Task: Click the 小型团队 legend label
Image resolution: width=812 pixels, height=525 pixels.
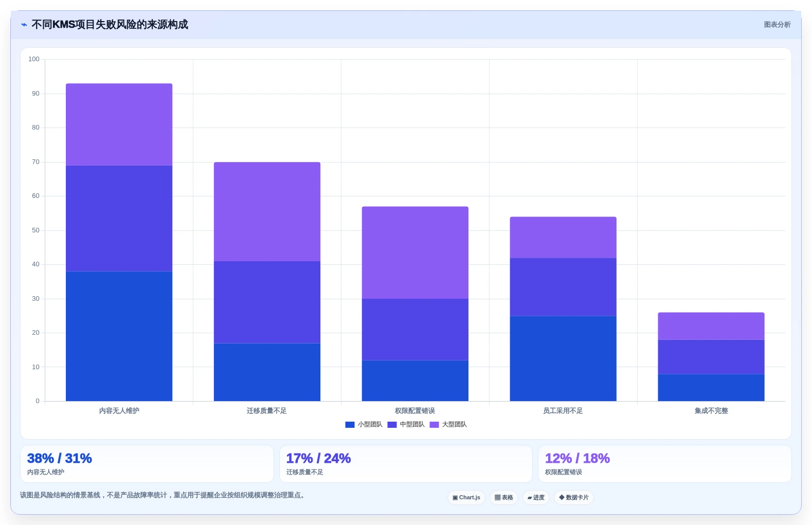Action: coord(370,425)
